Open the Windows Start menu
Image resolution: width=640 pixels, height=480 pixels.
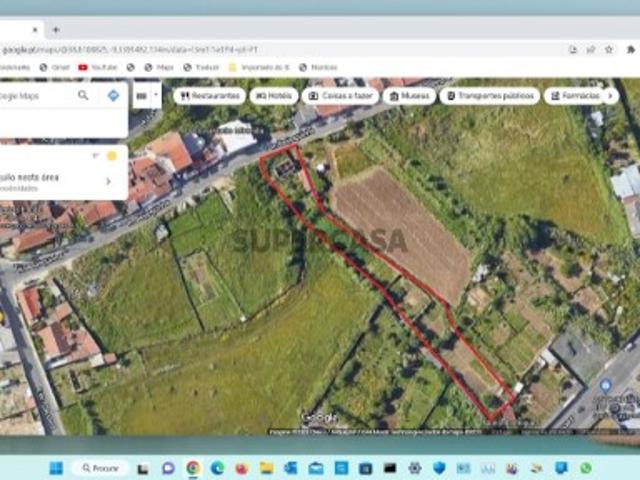pos(56,468)
